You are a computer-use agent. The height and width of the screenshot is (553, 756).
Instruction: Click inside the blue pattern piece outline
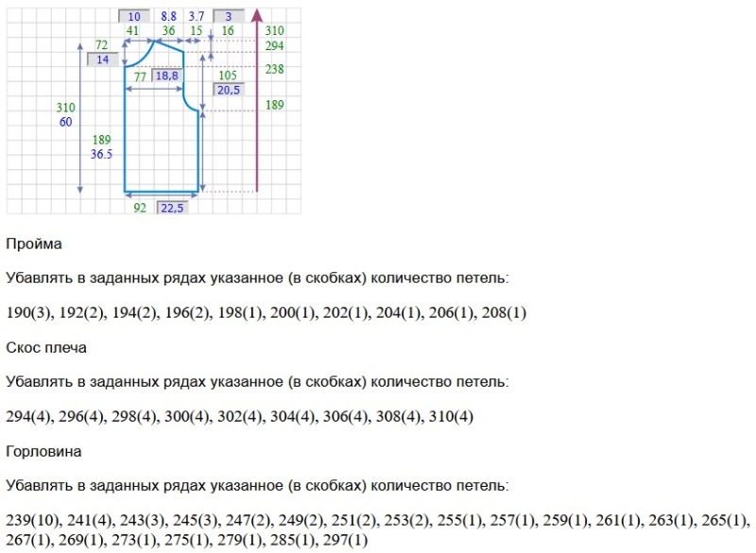coord(161,142)
